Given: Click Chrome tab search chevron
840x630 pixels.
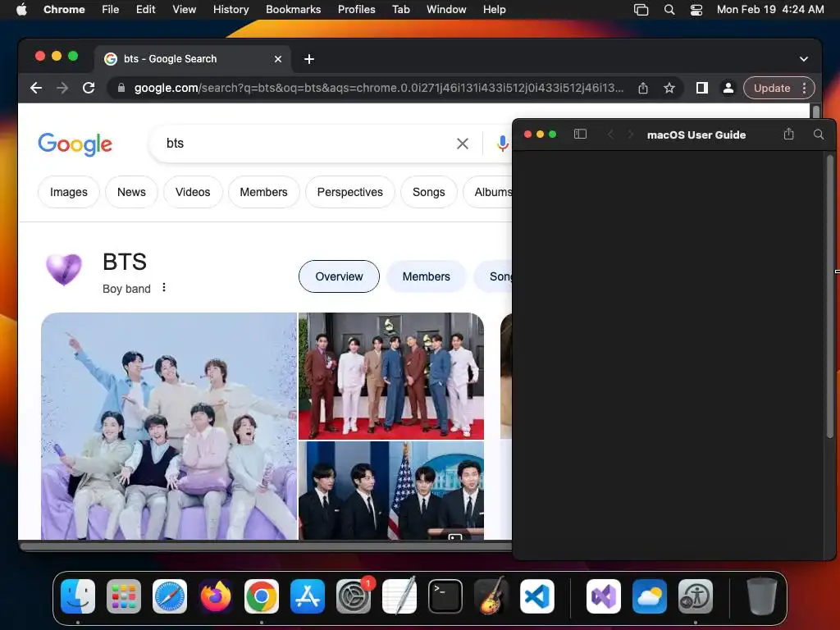Looking at the screenshot, I should pyautogui.click(x=804, y=59).
